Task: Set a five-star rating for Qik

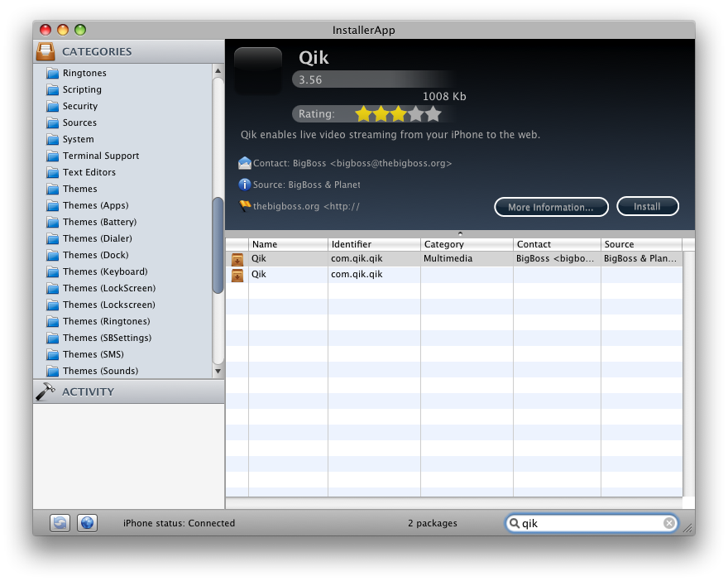Action: [x=433, y=113]
